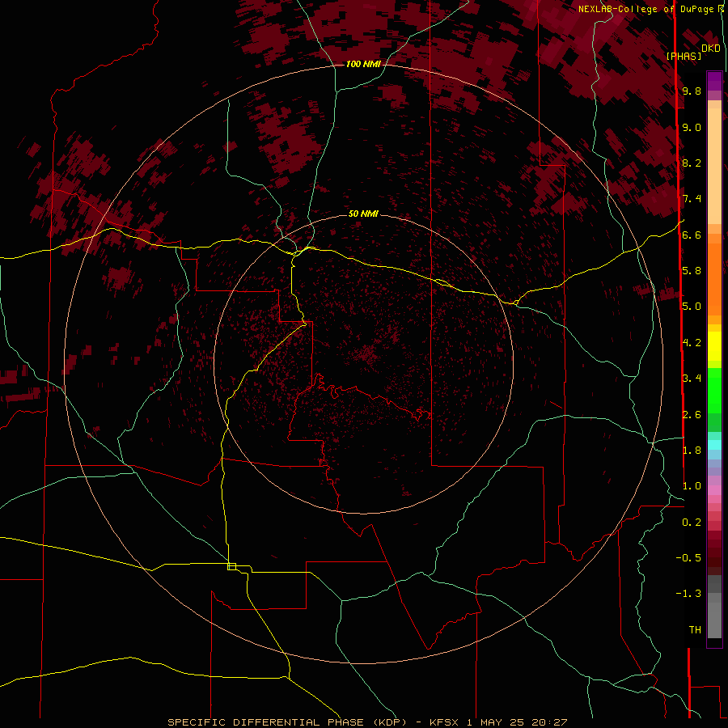Click the [PHAS] label above the color scale
Screen dimensions: 728x728
[x=684, y=56]
